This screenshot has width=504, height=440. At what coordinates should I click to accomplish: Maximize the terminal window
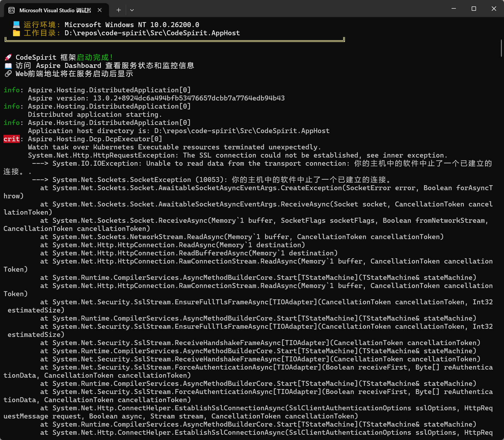click(x=474, y=9)
